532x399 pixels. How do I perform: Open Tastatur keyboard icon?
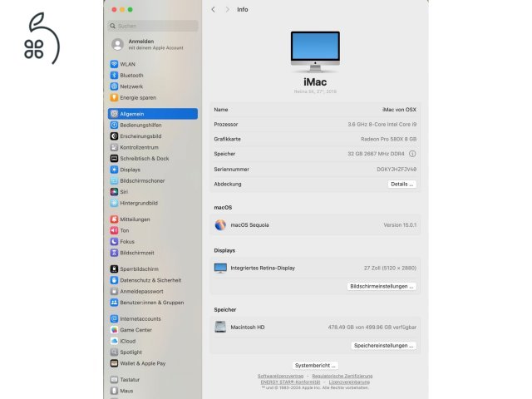pyautogui.click(x=115, y=380)
